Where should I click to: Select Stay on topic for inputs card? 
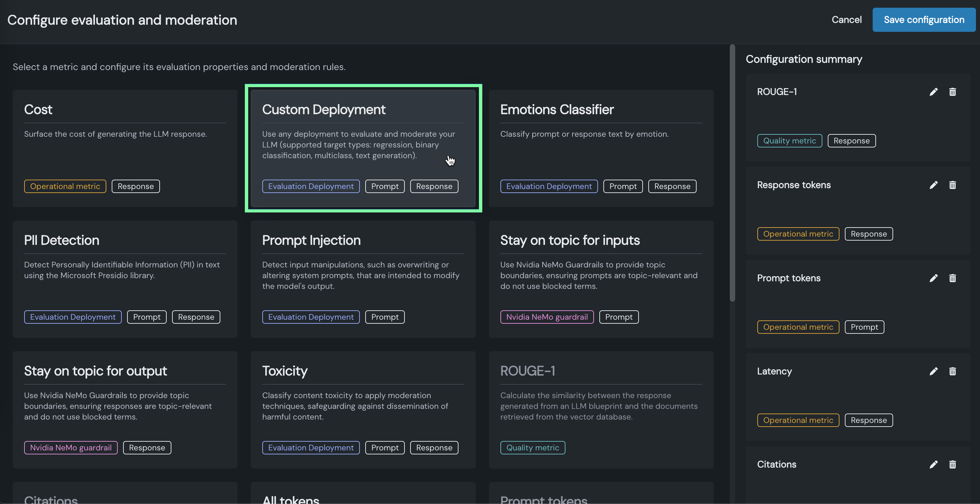pos(601,279)
